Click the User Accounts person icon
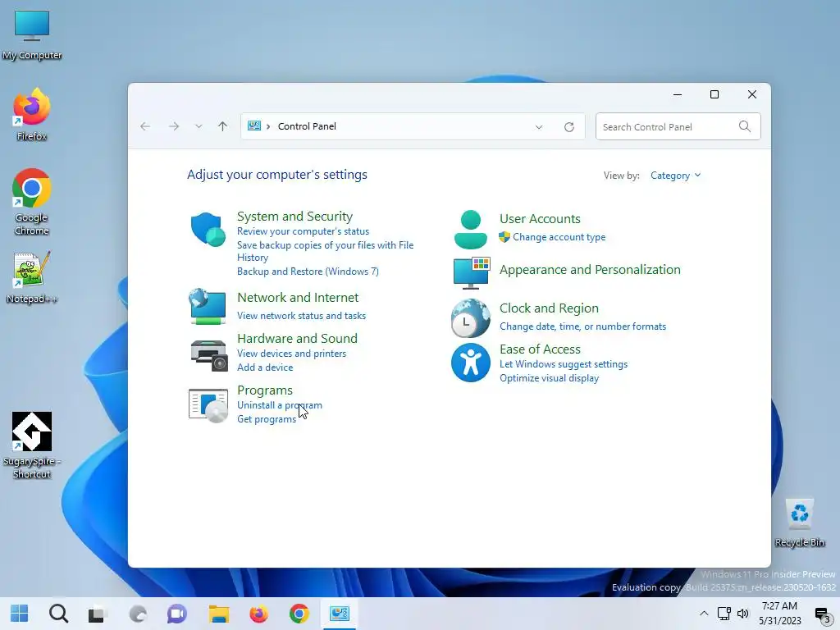Viewport: 840px width, 630px height. point(470,230)
